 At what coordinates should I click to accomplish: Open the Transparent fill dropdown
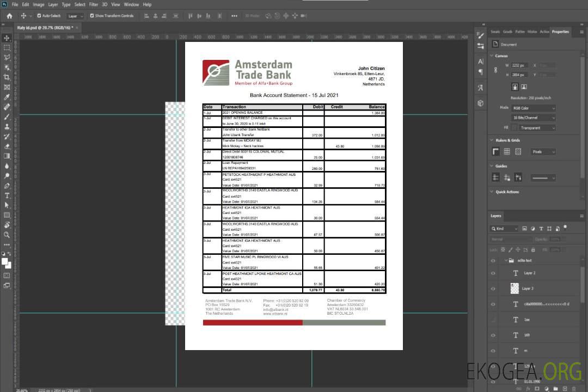[x=537, y=128]
